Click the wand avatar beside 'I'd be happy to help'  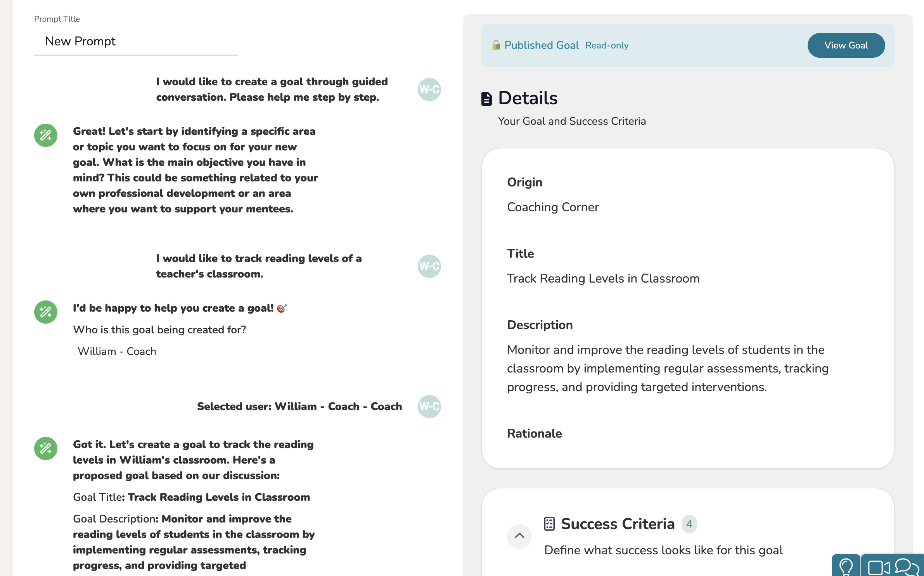pos(46,312)
